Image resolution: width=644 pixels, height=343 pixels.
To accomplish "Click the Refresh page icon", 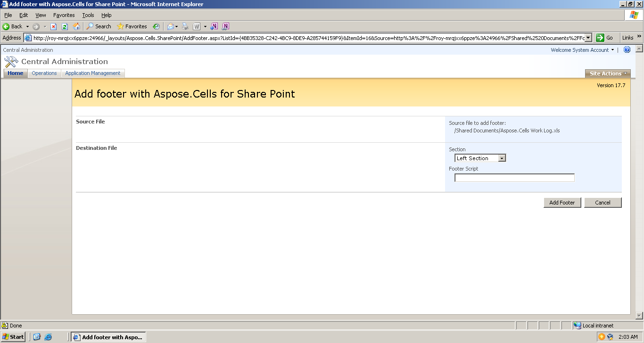I will [65, 26].
